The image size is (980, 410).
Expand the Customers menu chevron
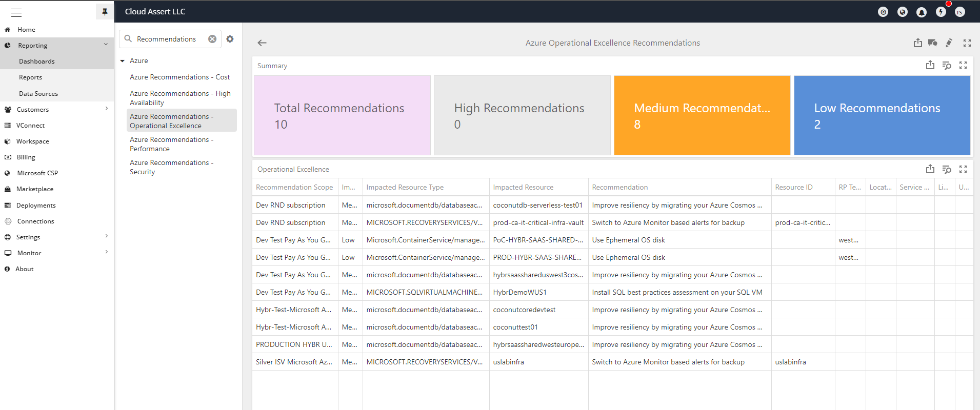coord(107,109)
